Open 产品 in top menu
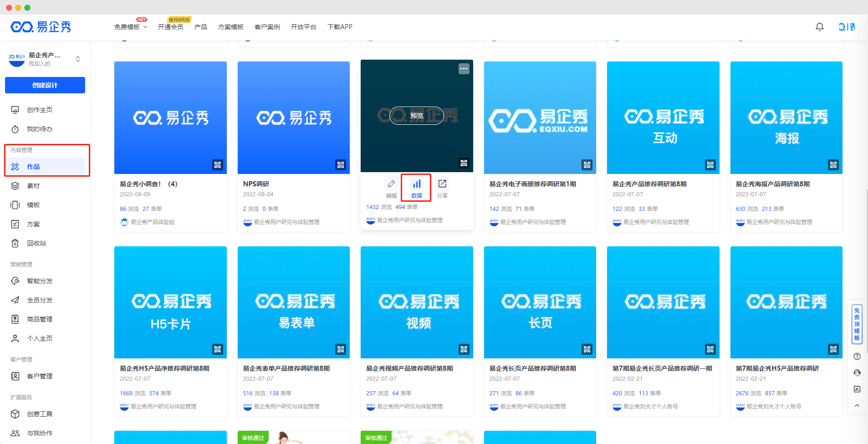The height and width of the screenshot is (444, 868). 200,27
